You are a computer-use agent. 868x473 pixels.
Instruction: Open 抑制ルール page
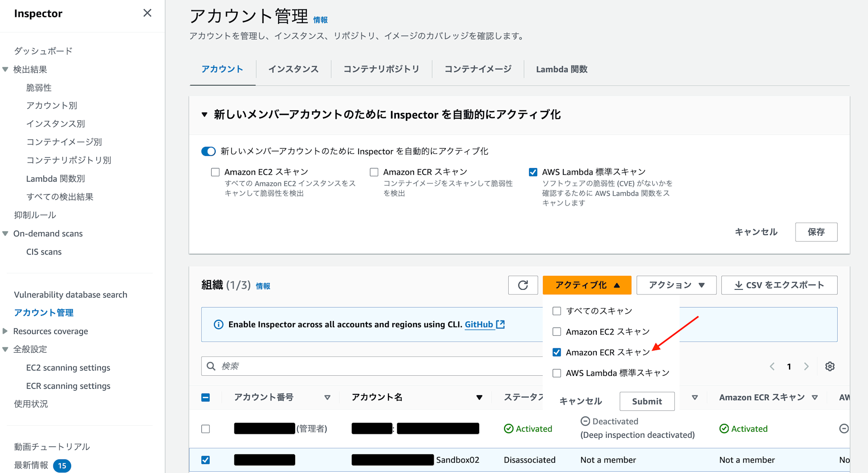pos(35,215)
